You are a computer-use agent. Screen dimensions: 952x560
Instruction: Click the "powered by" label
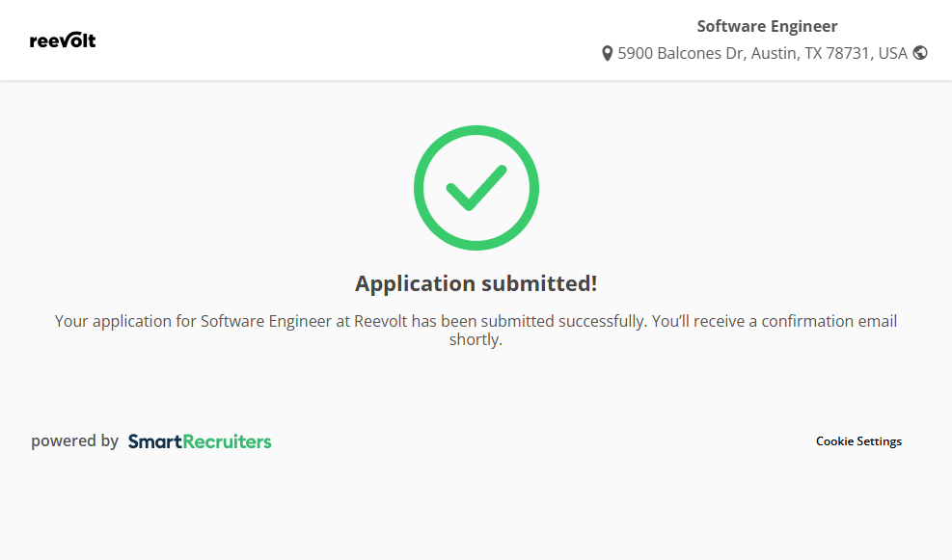74,441
